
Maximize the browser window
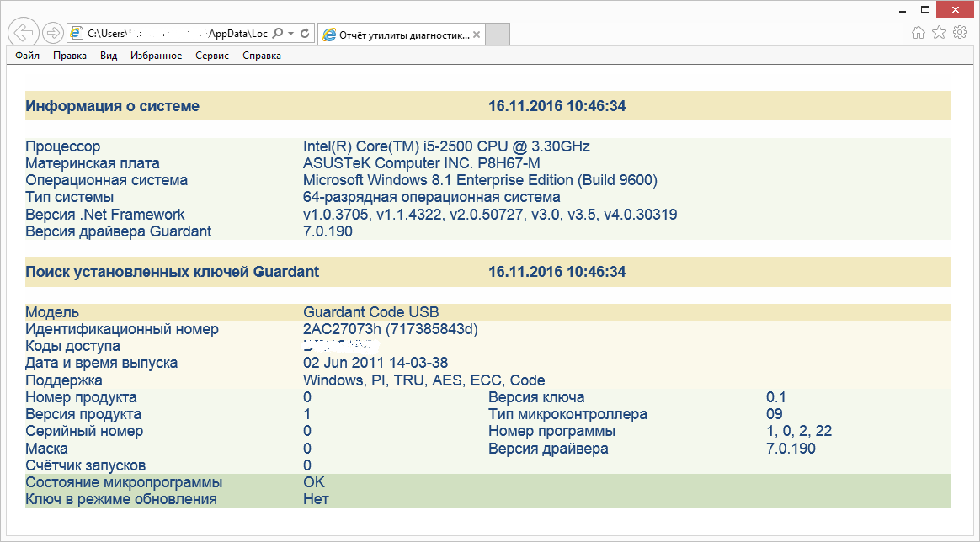click(x=926, y=9)
